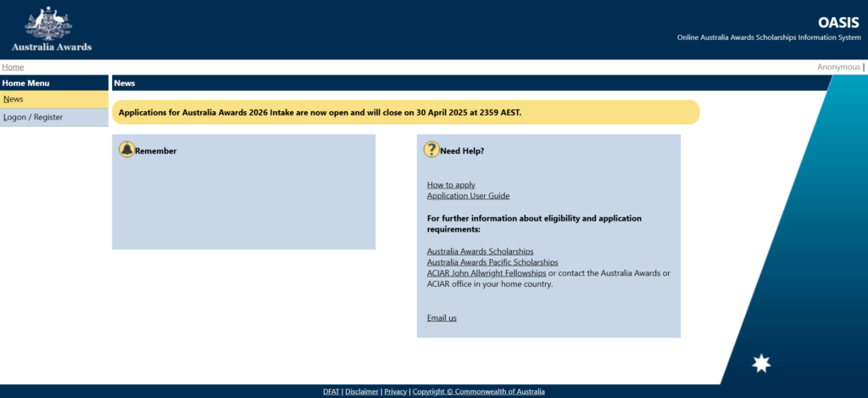
Task: Visit Australia Awards Scholarships link
Action: [x=480, y=251]
